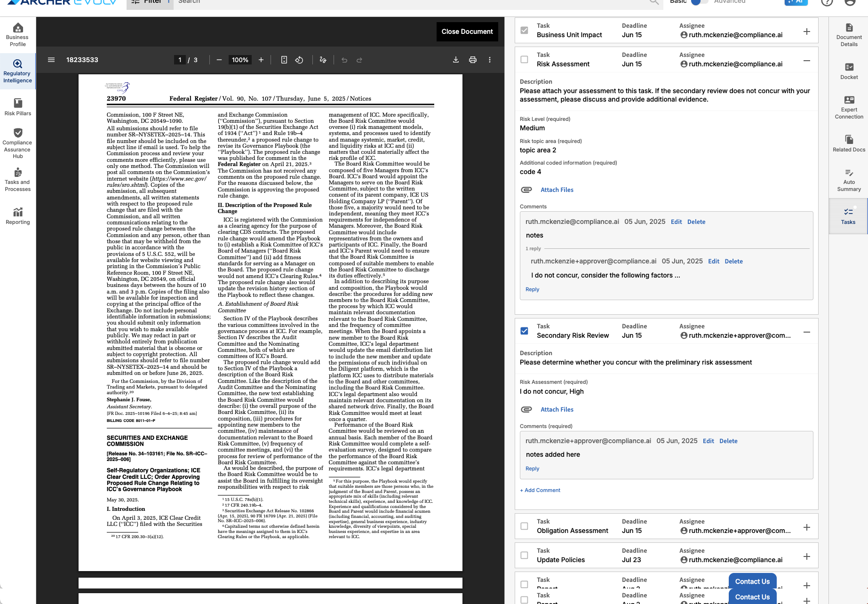Collapse Secondary Risk Review task
The width and height of the screenshot is (868, 604).
(807, 332)
